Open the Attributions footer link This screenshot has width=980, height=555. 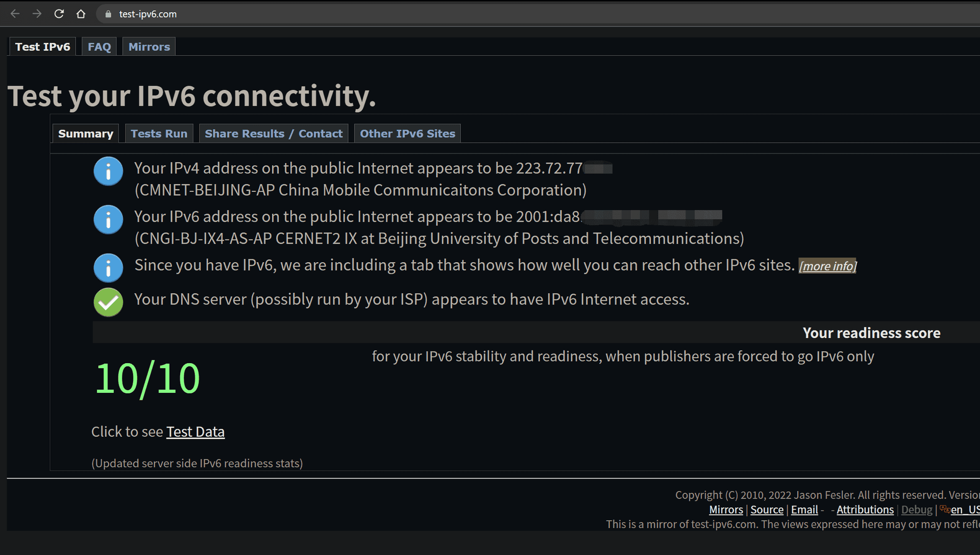pos(865,510)
